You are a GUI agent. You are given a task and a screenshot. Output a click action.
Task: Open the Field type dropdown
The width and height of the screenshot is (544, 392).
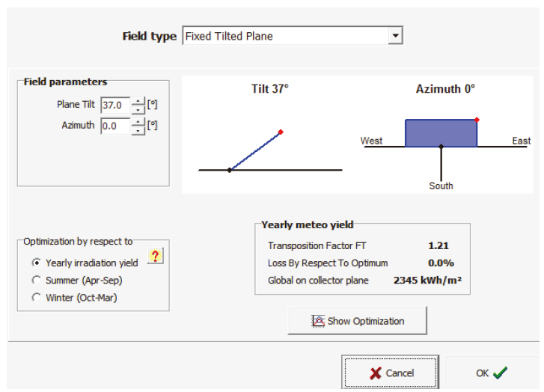396,36
